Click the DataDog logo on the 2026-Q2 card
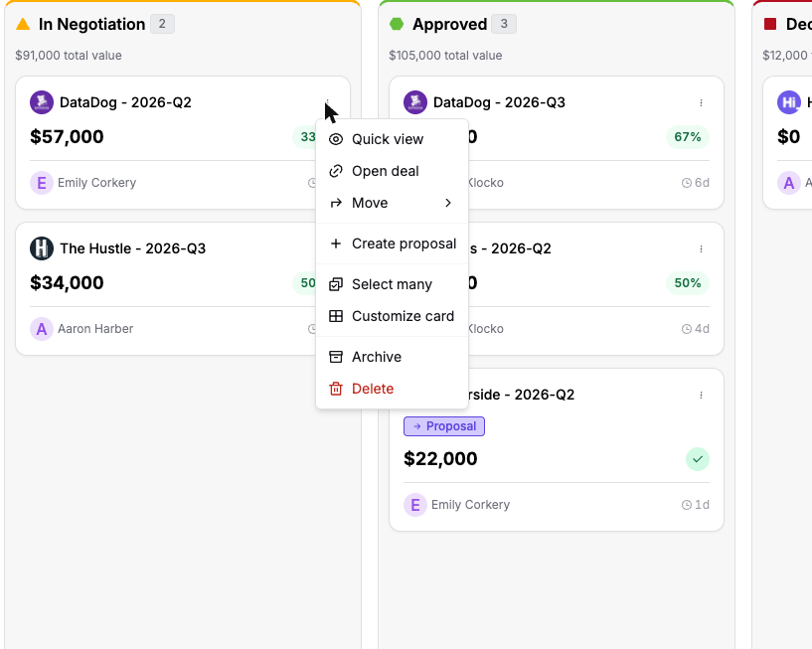Screen dimensions: 812x649 coord(42,102)
